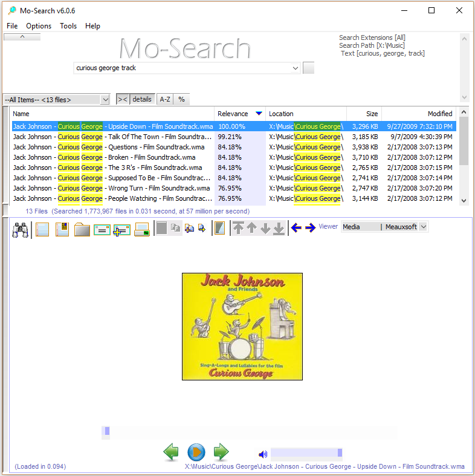
Task: Click results list scrollbar down arrow
Action: tap(464, 201)
